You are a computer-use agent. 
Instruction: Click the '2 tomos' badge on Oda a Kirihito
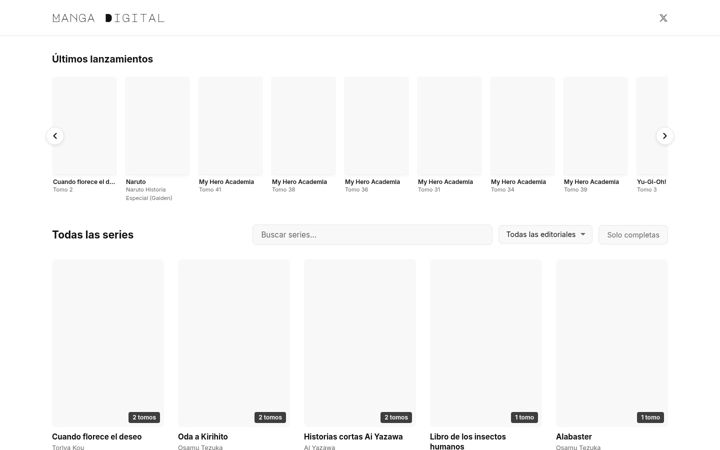click(270, 417)
